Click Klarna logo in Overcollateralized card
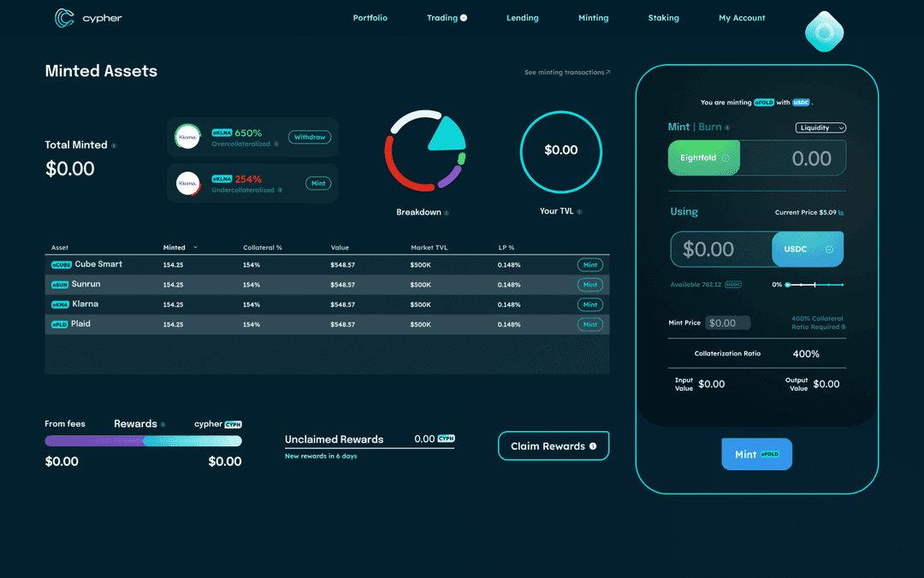This screenshot has width=924, height=578. click(187, 137)
